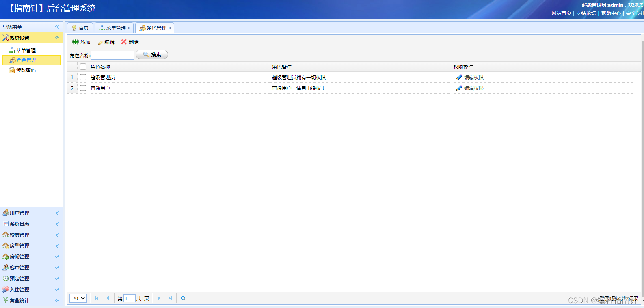Expand the 入住管理 section chevron
The width and height of the screenshot is (644, 308).
(x=57, y=289)
